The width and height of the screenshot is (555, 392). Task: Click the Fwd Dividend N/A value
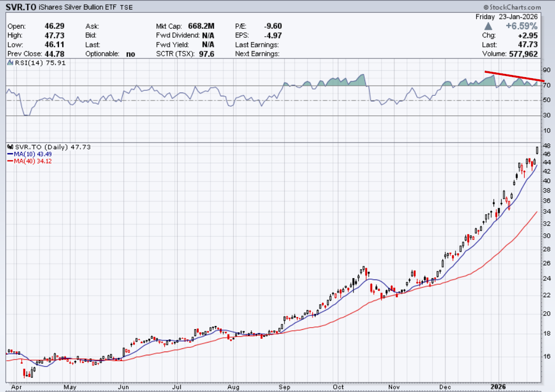point(208,36)
